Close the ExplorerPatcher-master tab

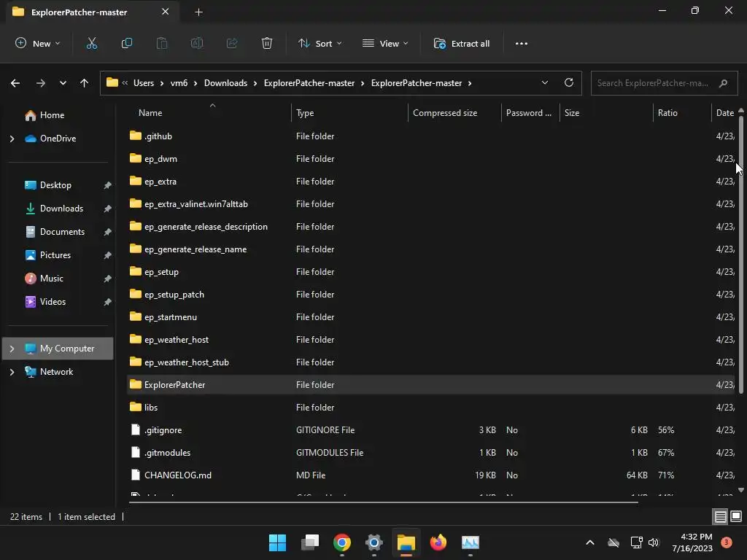click(x=166, y=12)
